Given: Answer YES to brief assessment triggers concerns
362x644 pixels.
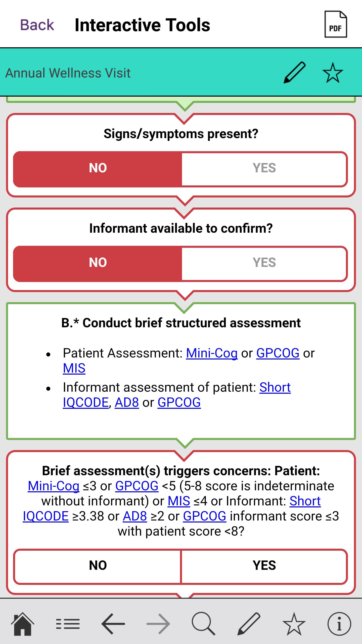Looking at the screenshot, I should point(264,566).
